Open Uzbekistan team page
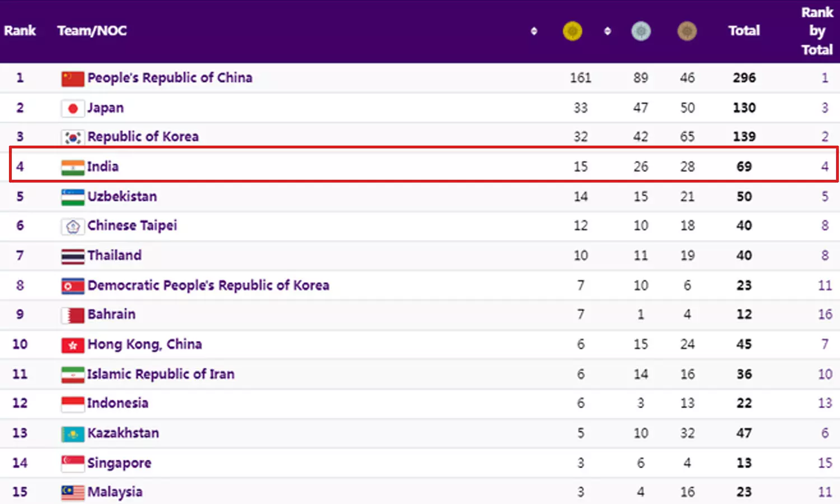This screenshot has width=840, height=504. (x=122, y=197)
